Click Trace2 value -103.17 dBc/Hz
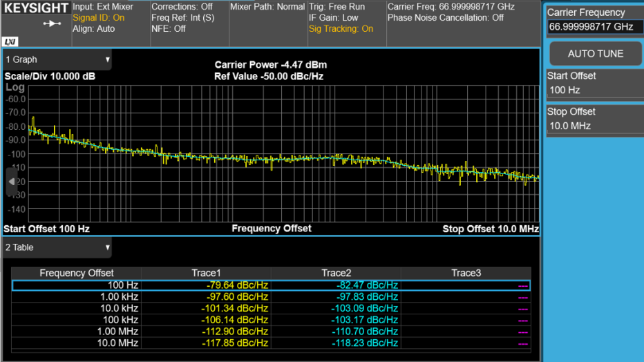This screenshot has width=644, height=362. pyautogui.click(x=365, y=320)
